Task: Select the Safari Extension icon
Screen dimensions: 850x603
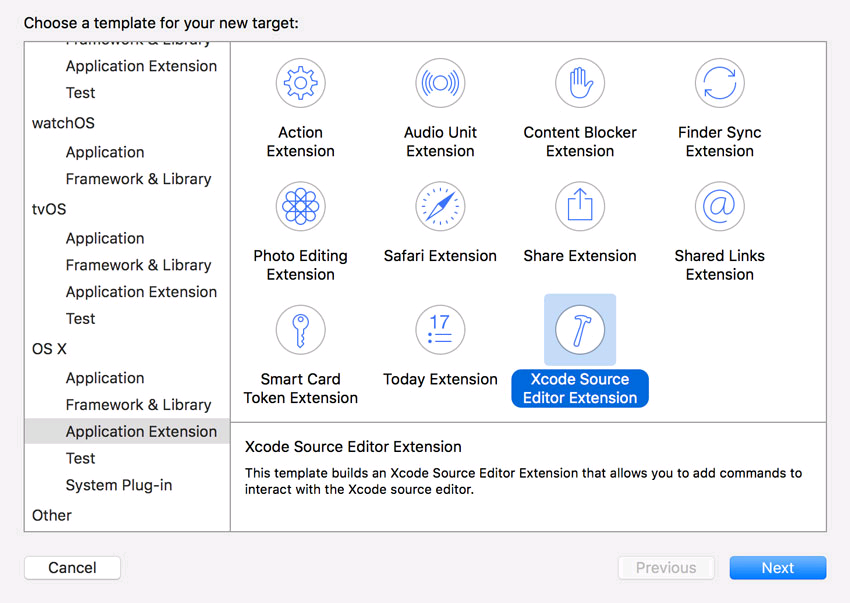Action: pos(440,206)
